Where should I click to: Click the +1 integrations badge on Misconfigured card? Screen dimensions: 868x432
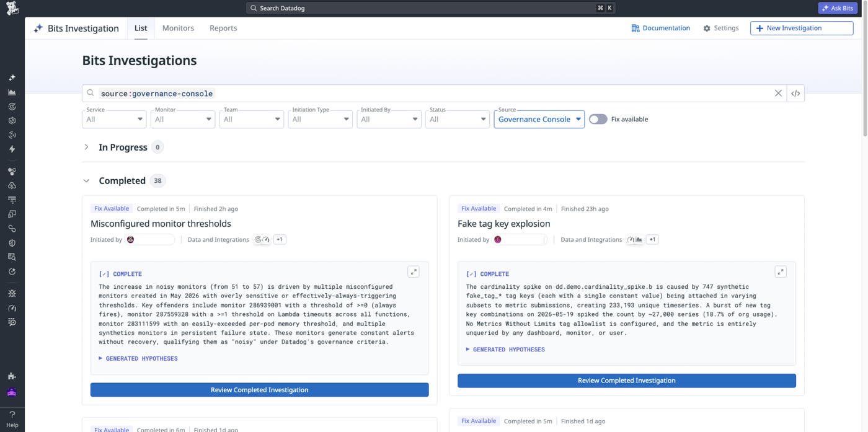point(280,239)
